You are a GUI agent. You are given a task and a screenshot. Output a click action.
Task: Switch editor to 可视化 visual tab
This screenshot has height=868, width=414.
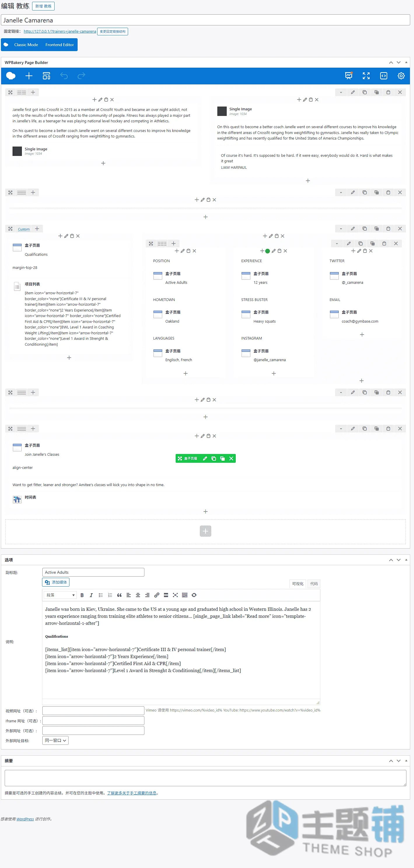pyautogui.click(x=298, y=584)
